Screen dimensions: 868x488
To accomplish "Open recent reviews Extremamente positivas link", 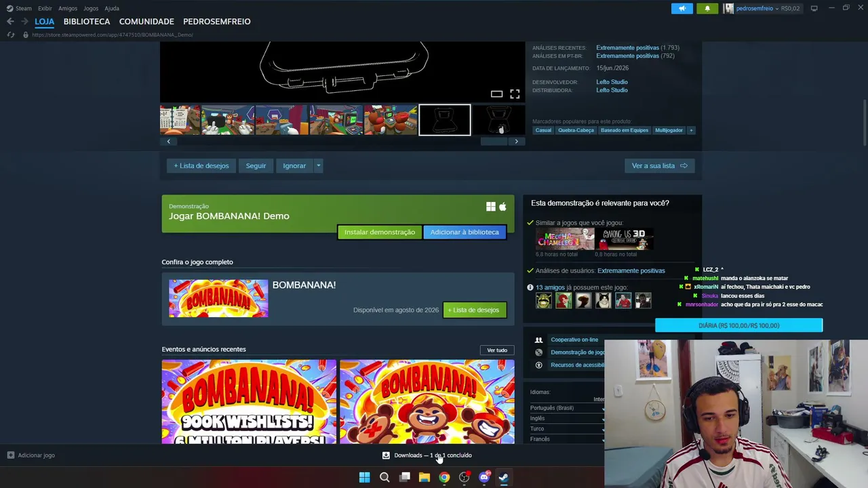I will pyautogui.click(x=628, y=48).
